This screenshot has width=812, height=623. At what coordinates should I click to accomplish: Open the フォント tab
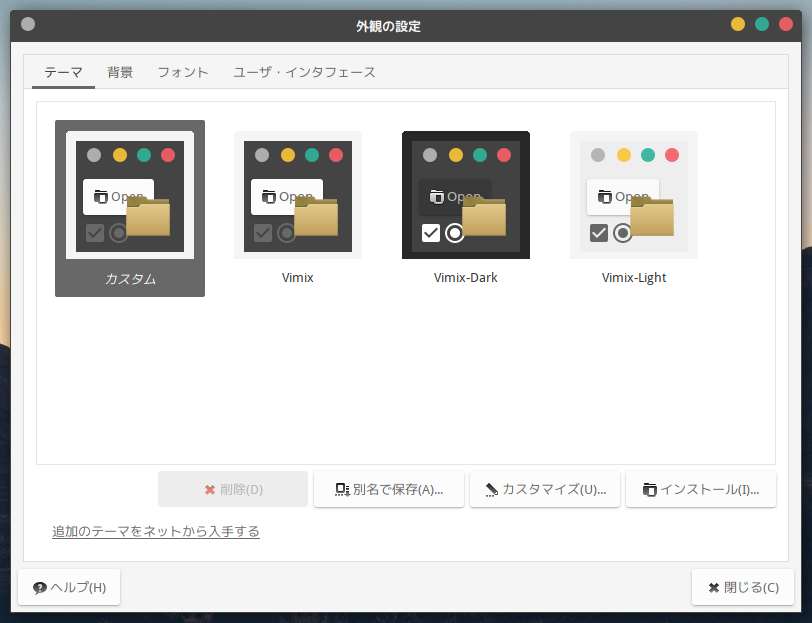[183, 73]
